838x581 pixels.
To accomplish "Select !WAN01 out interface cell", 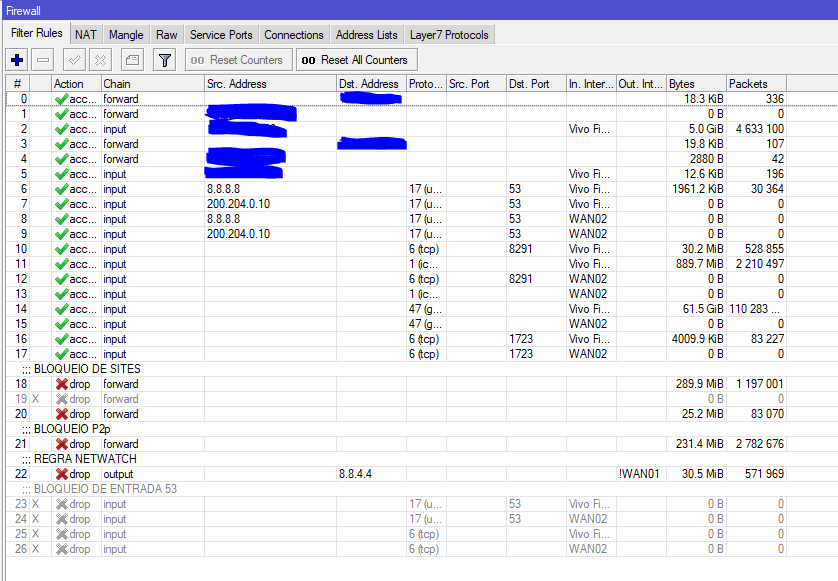I will click(x=641, y=474).
